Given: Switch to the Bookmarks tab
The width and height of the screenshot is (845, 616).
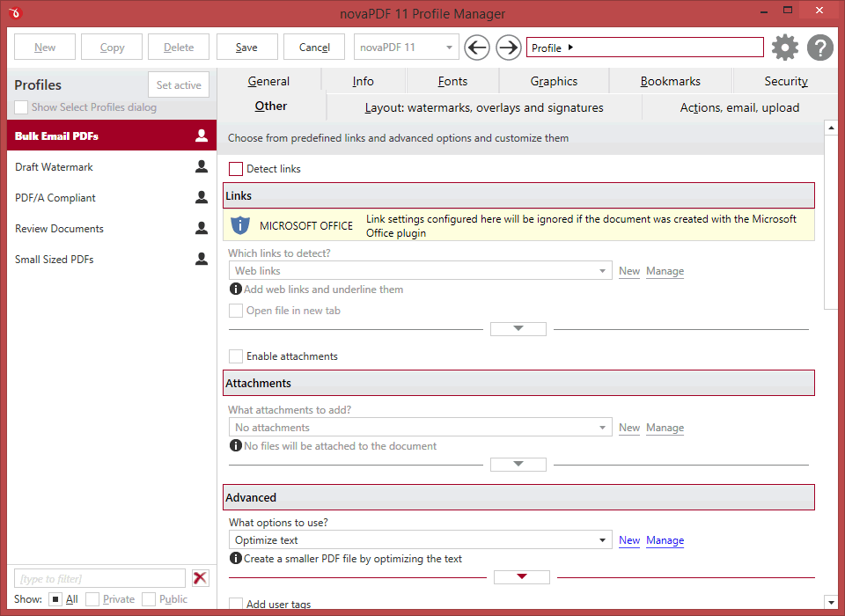Looking at the screenshot, I should (x=671, y=81).
